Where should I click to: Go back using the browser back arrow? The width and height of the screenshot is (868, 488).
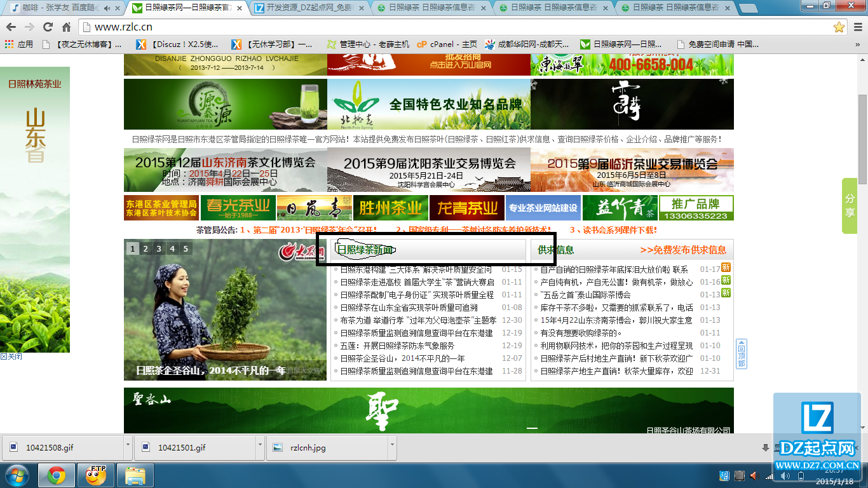click(11, 27)
